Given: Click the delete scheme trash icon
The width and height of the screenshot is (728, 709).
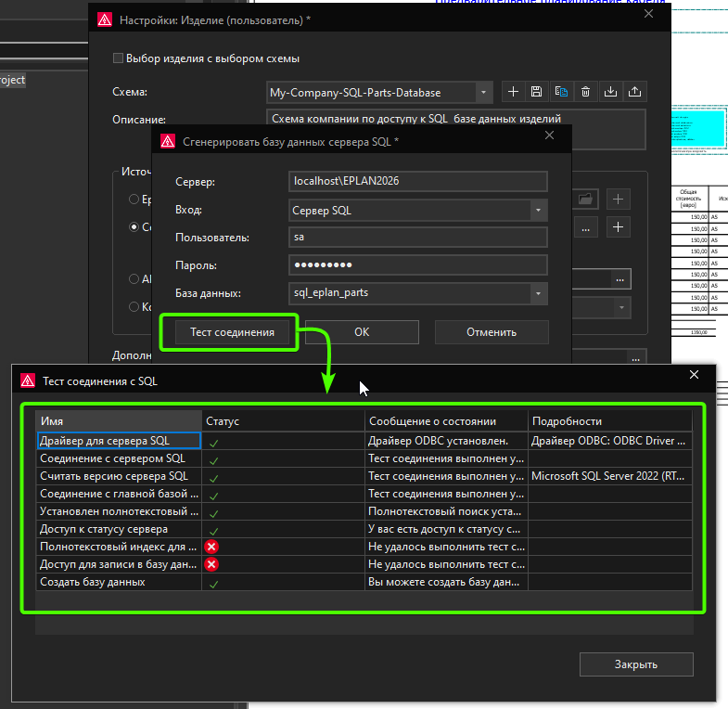Looking at the screenshot, I should pos(585,92).
